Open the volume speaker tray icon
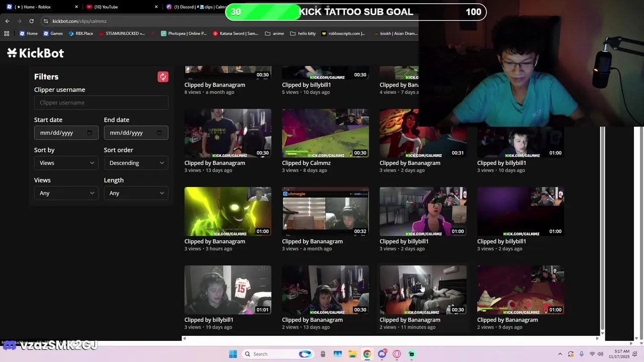The image size is (644, 362). pos(600,354)
